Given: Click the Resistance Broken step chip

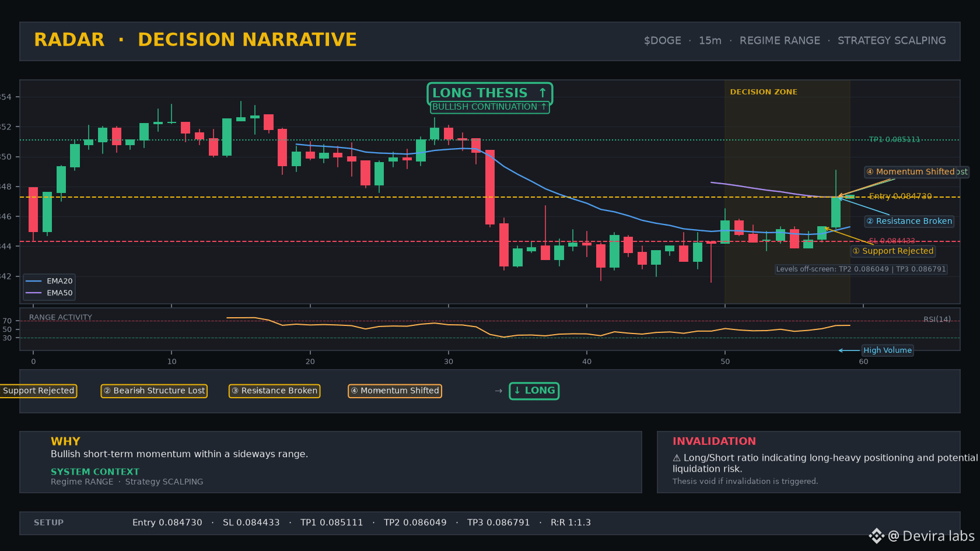Looking at the screenshot, I should click(x=274, y=391).
